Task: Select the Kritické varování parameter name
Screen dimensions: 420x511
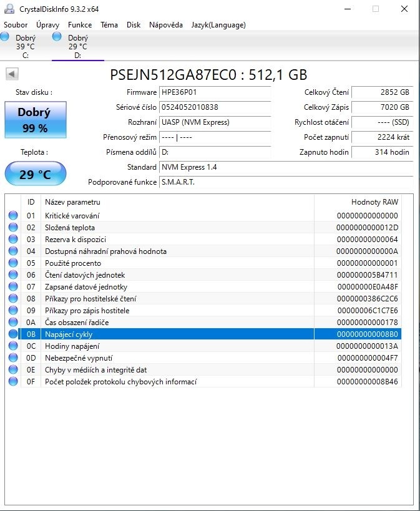Action: coord(72,216)
